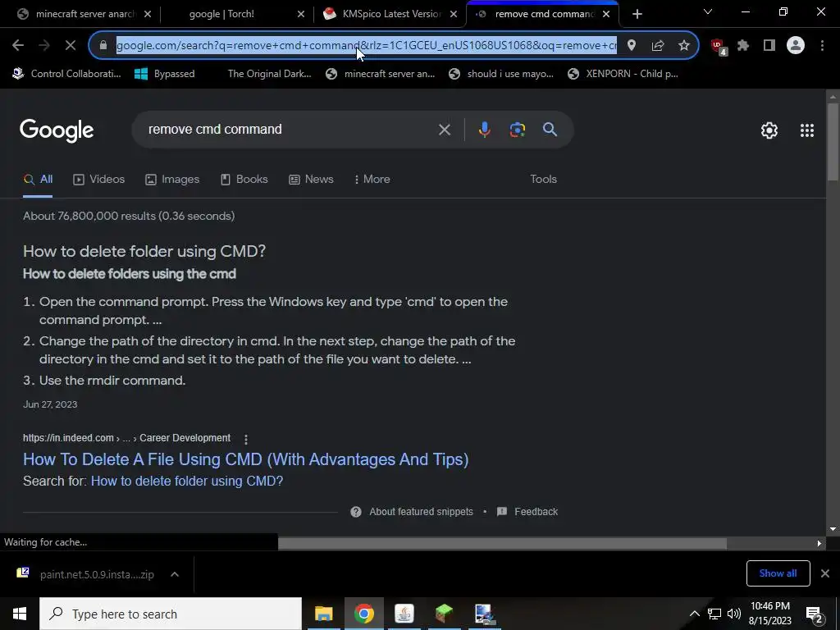Open the Bypassed bookmark
The image size is (840, 630).
(164, 74)
